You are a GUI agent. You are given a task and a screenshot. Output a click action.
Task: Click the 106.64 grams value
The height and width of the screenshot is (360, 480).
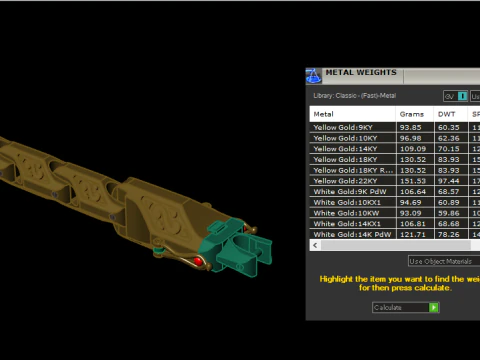tap(413, 192)
